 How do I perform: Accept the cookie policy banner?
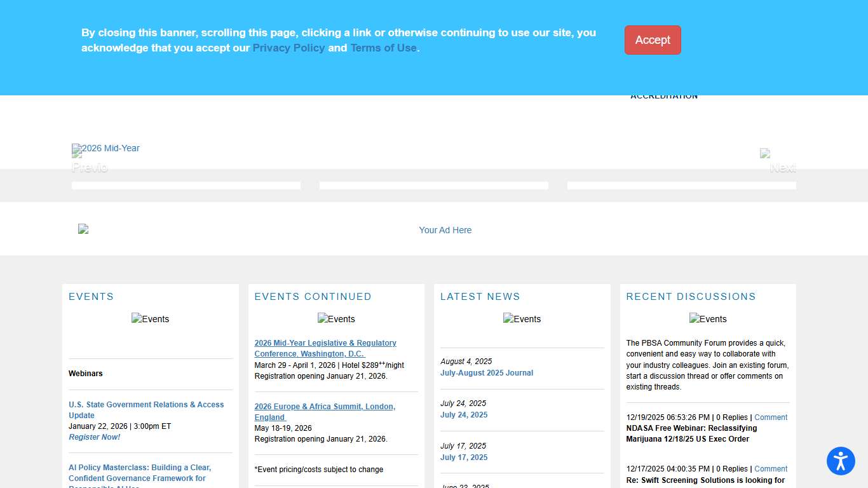coord(653,40)
